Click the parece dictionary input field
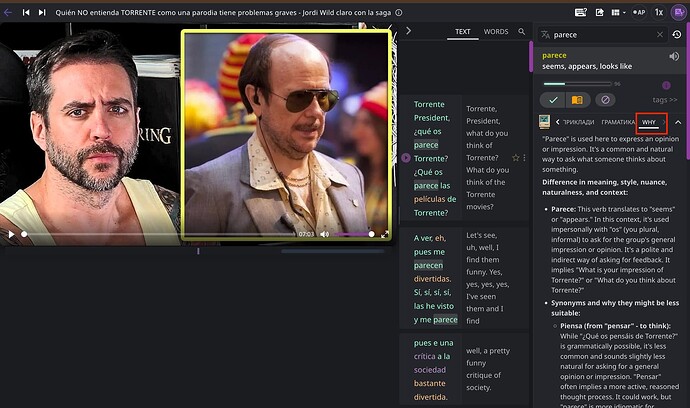690x408 pixels. point(602,34)
